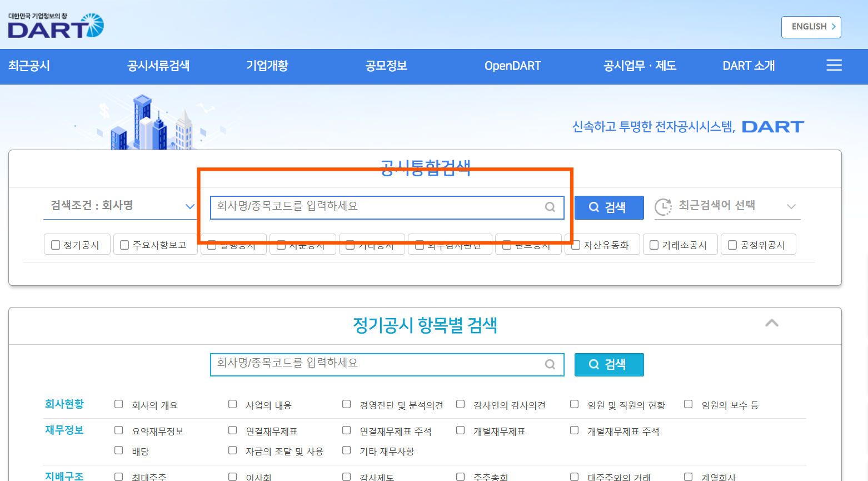Switch the site language via ENGLISH button
This screenshot has width=868, height=481.
(x=811, y=27)
